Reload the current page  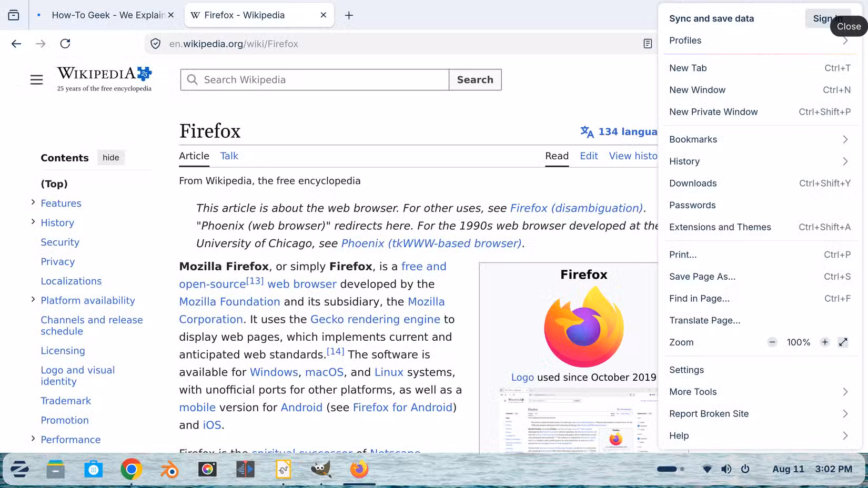point(65,44)
